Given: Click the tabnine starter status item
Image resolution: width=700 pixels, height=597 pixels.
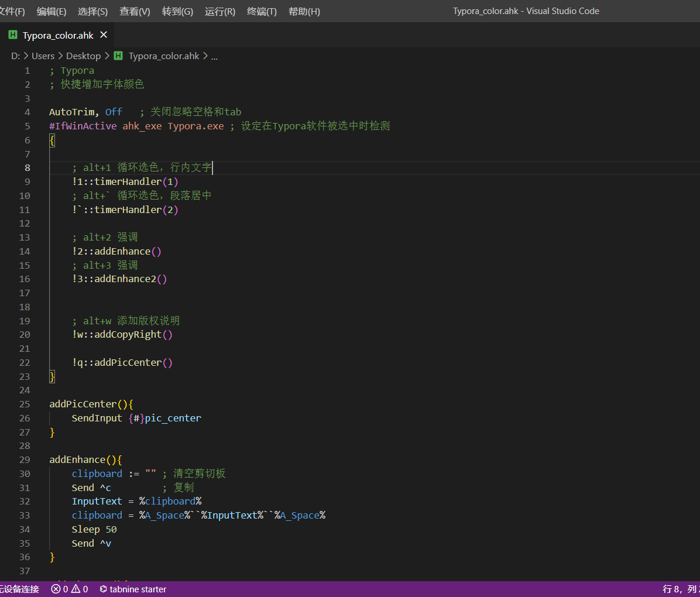Looking at the screenshot, I should click(x=133, y=589).
